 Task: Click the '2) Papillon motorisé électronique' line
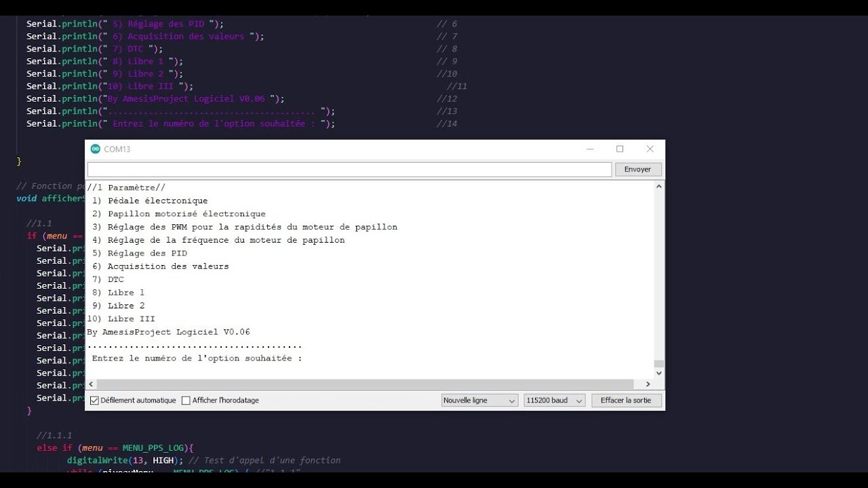[179, 213]
